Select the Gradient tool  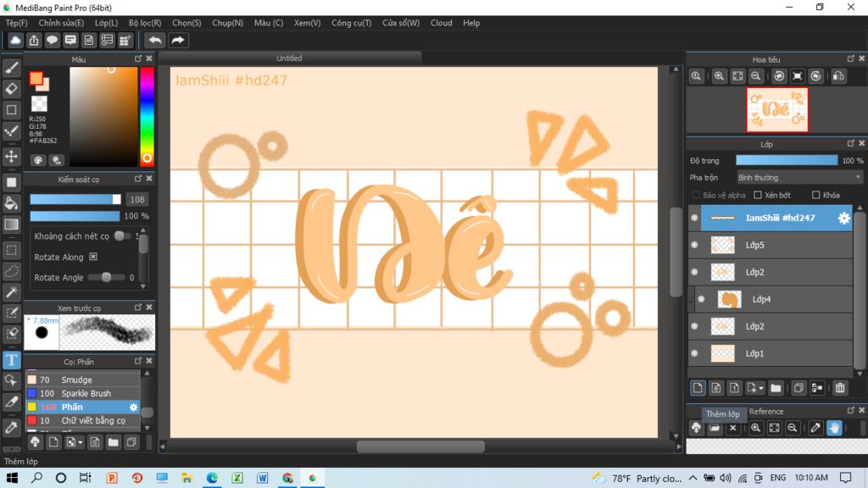pyautogui.click(x=11, y=225)
